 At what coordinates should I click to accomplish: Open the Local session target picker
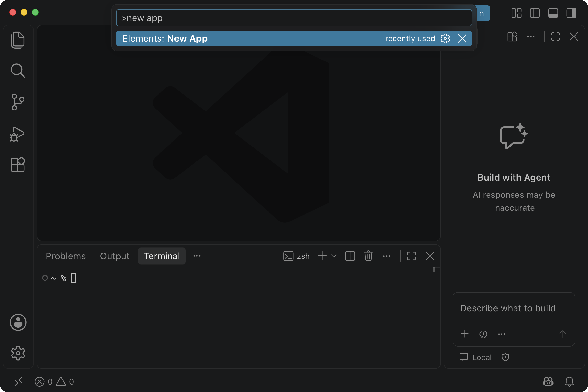click(x=476, y=357)
